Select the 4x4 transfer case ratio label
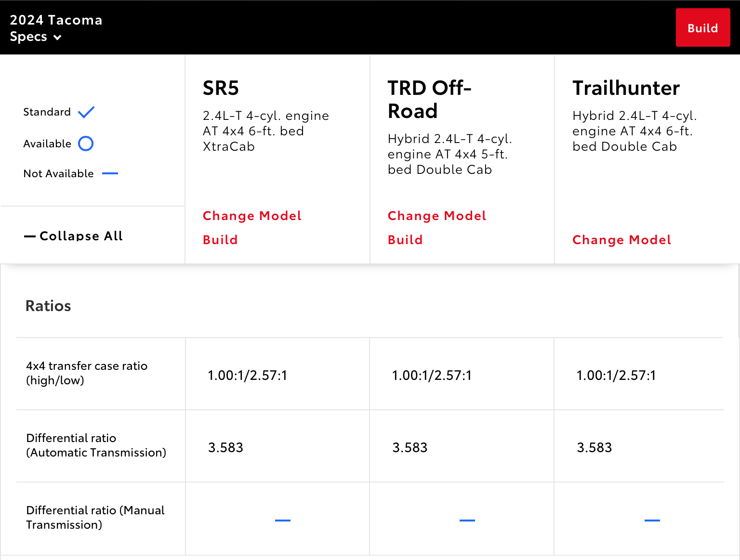 coord(87,373)
